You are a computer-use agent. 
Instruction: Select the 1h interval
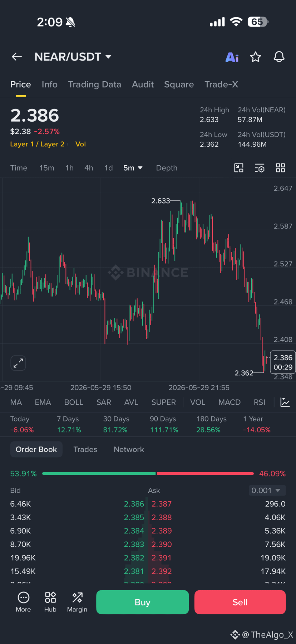69,168
